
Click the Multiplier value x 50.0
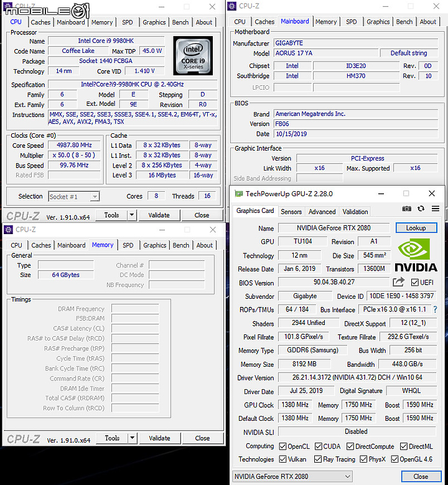click(x=74, y=155)
